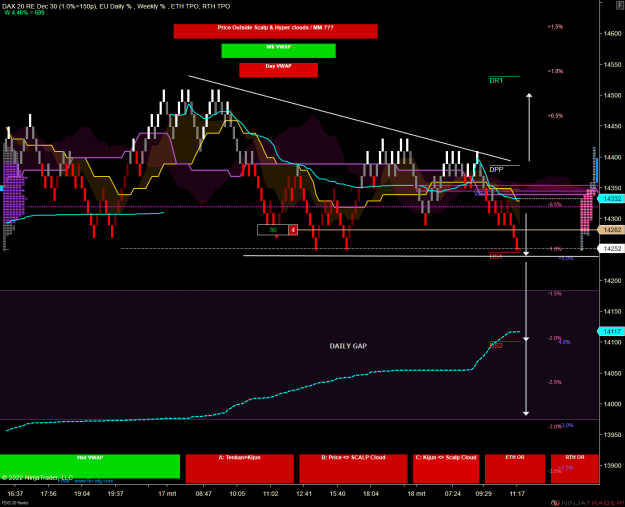The image size is (625, 507).
Task: Click the red 'Day VWAP' status box
Action: [279, 70]
